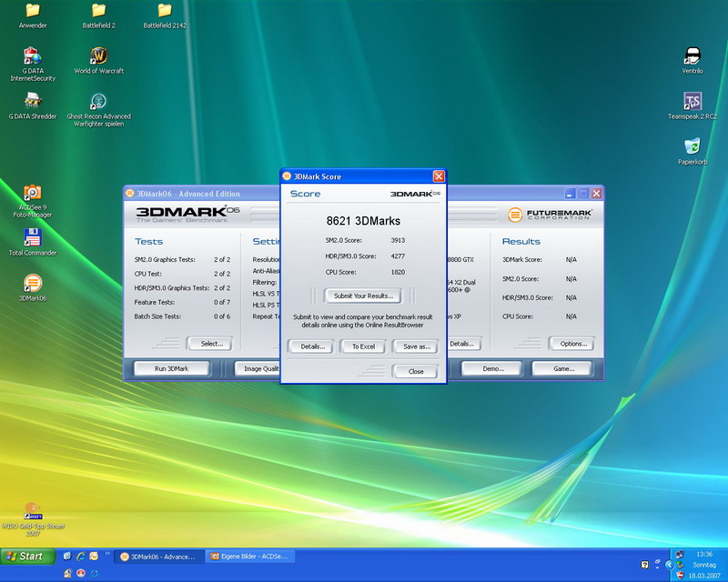Image resolution: width=728 pixels, height=582 pixels.
Task: Click Options... in the Results section
Action: [x=572, y=344]
